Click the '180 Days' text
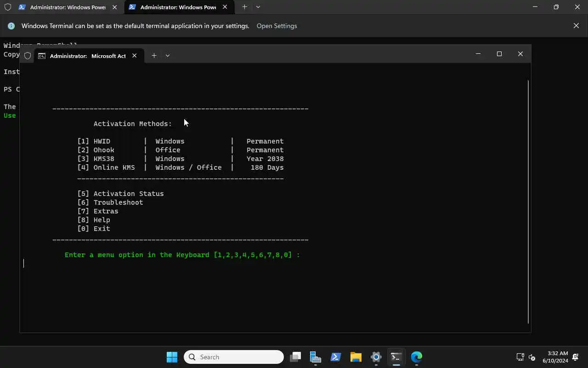Image resolution: width=588 pixels, height=368 pixels. click(267, 167)
